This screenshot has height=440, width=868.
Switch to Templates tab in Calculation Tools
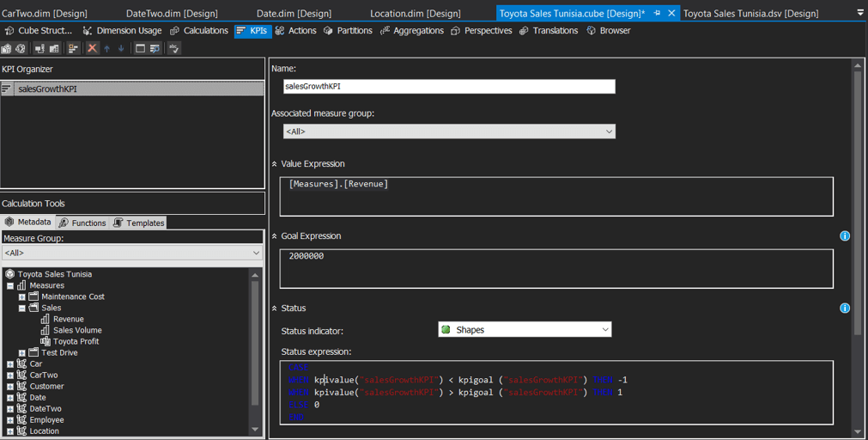138,223
